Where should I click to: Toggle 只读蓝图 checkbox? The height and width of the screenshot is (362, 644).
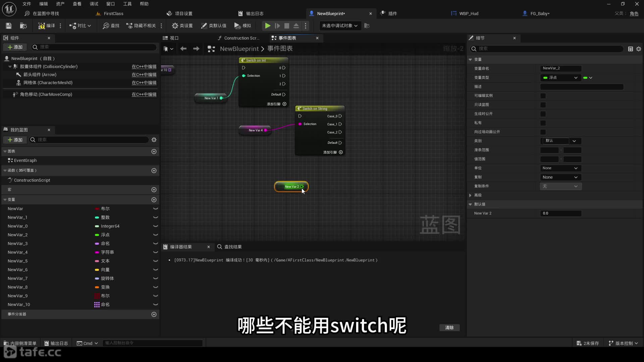tap(543, 105)
